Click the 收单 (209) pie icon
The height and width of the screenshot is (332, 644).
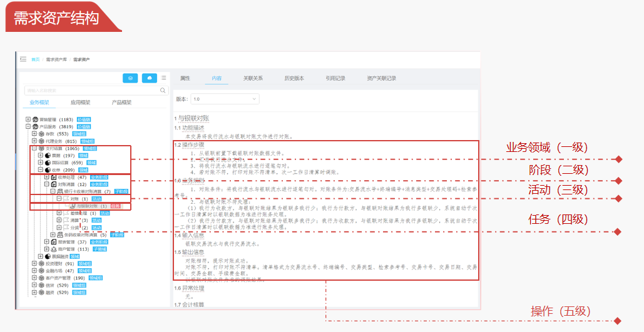pos(48,170)
